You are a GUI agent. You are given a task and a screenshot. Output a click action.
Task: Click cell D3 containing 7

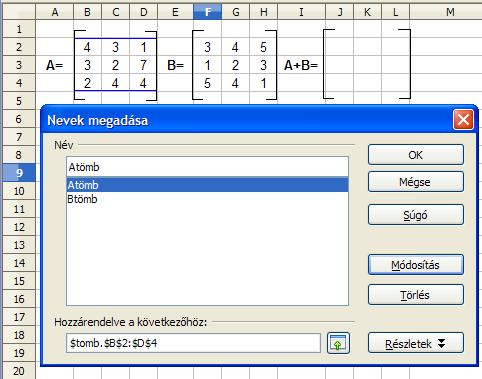click(143, 65)
